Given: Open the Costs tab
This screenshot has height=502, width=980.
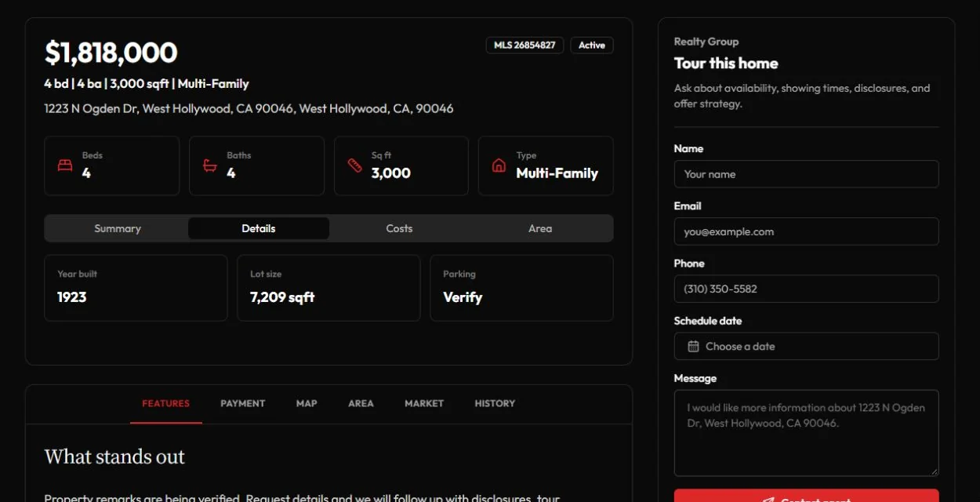Looking at the screenshot, I should point(399,228).
